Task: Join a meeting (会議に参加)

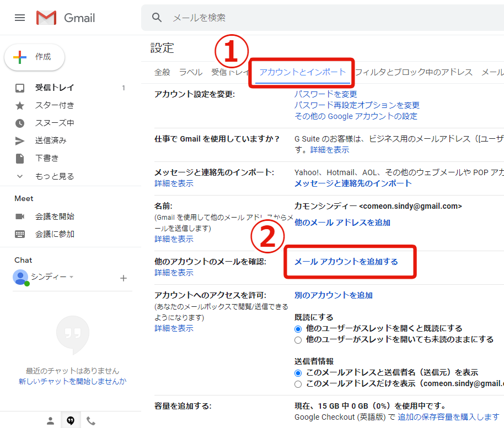Action: tap(55, 234)
